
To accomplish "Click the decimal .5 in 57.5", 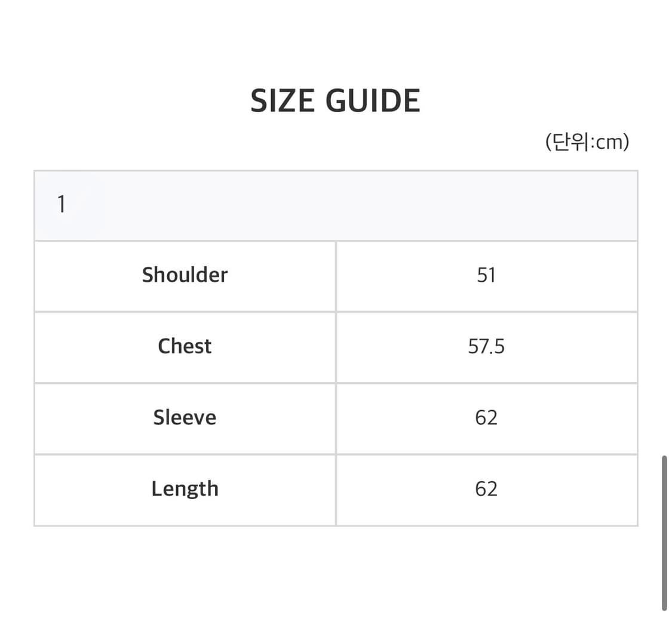I will click(x=497, y=346).
